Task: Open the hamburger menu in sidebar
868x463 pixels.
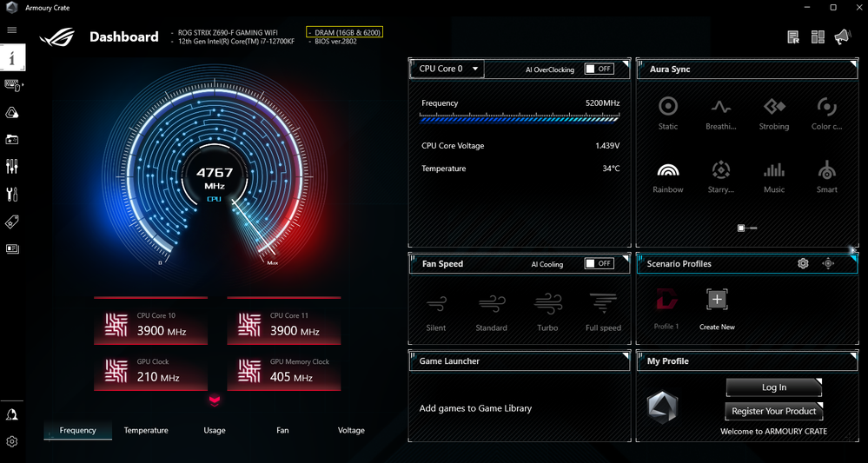Action: [x=11, y=30]
